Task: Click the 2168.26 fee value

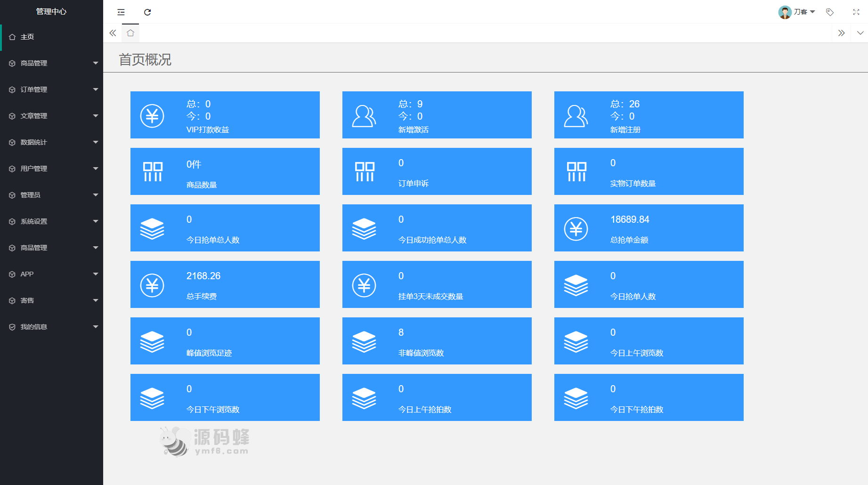Action: (x=203, y=276)
